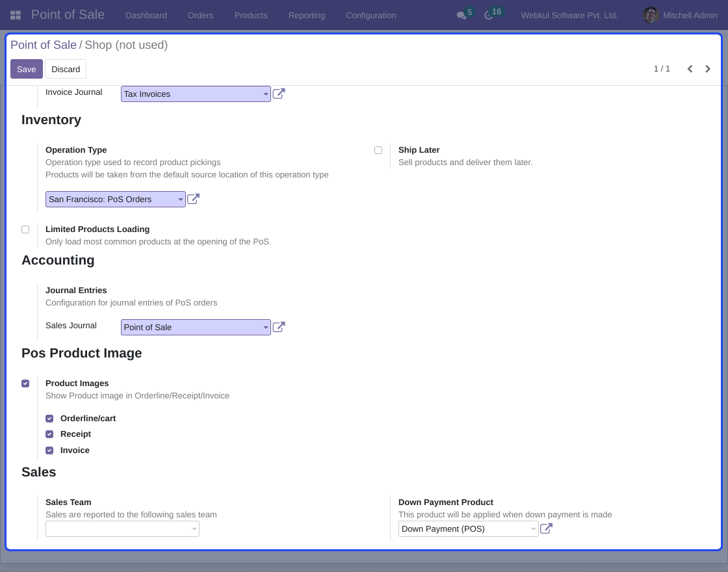728x572 pixels.
Task: Click the Invoice Journal field label
Action: (x=74, y=92)
